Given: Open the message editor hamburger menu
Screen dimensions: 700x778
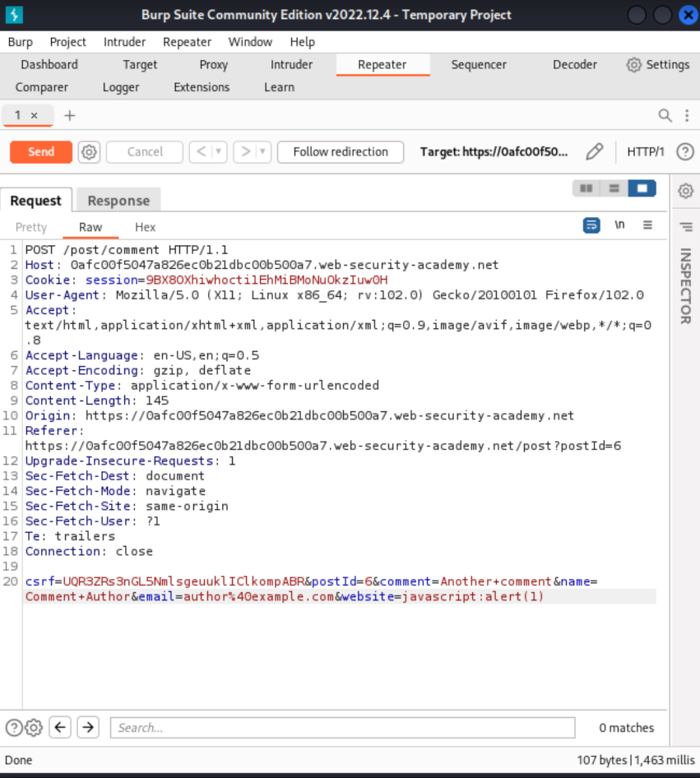Looking at the screenshot, I should pos(647,225).
